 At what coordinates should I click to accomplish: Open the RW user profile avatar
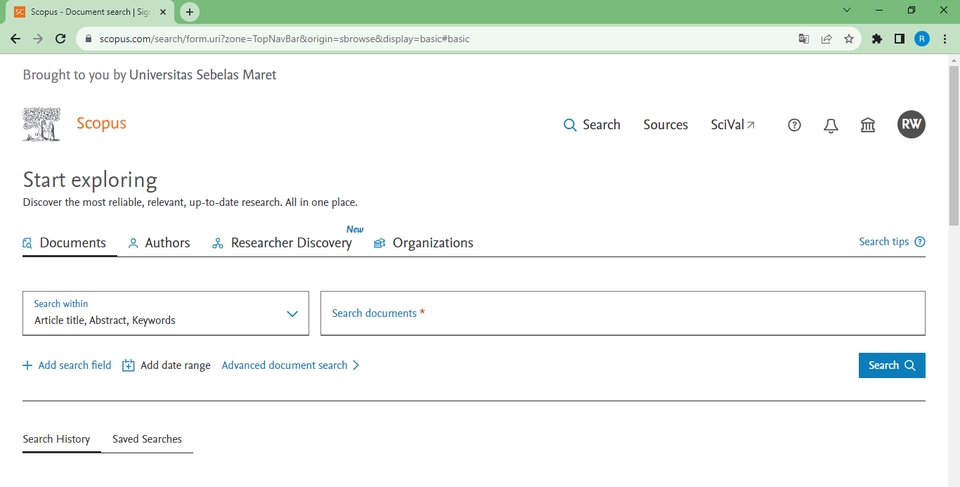911,124
